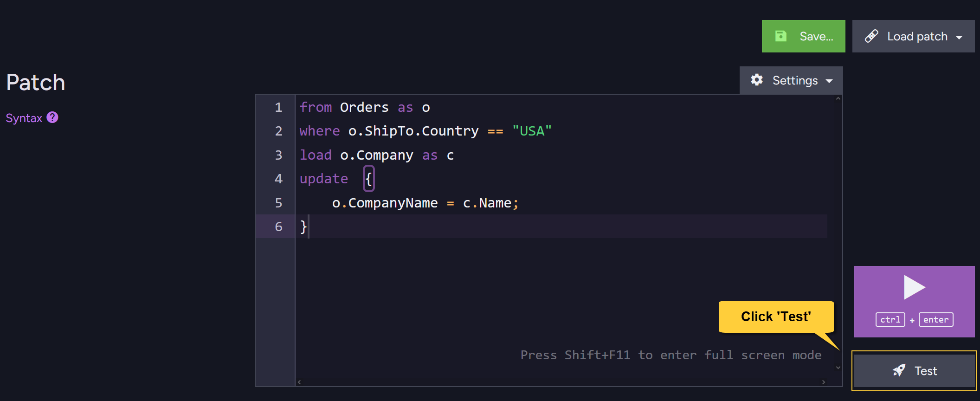Click the bandage patch icon
980x401 pixels.
pyautogui.click(x=871, y=36)
